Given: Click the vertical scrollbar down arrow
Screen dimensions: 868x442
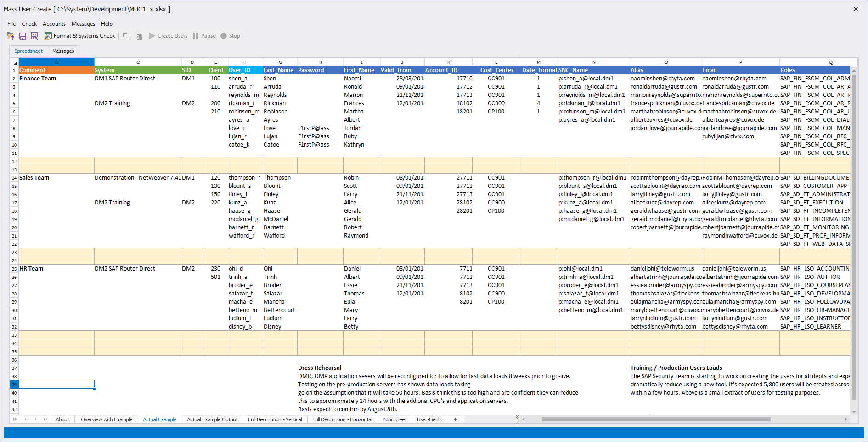Looking at the screenshot, I should [x=854, y=412].
